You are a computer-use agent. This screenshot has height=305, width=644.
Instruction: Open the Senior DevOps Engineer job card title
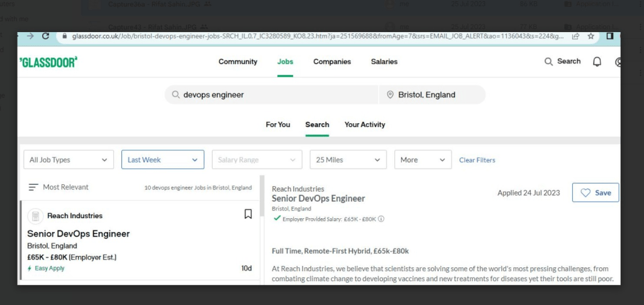pyautogui.click(x=79, y=233)
